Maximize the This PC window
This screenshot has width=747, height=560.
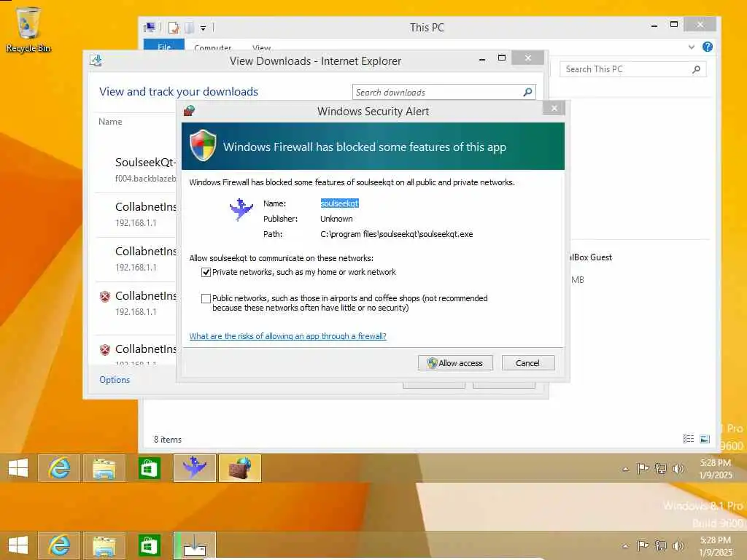point(673,24)
